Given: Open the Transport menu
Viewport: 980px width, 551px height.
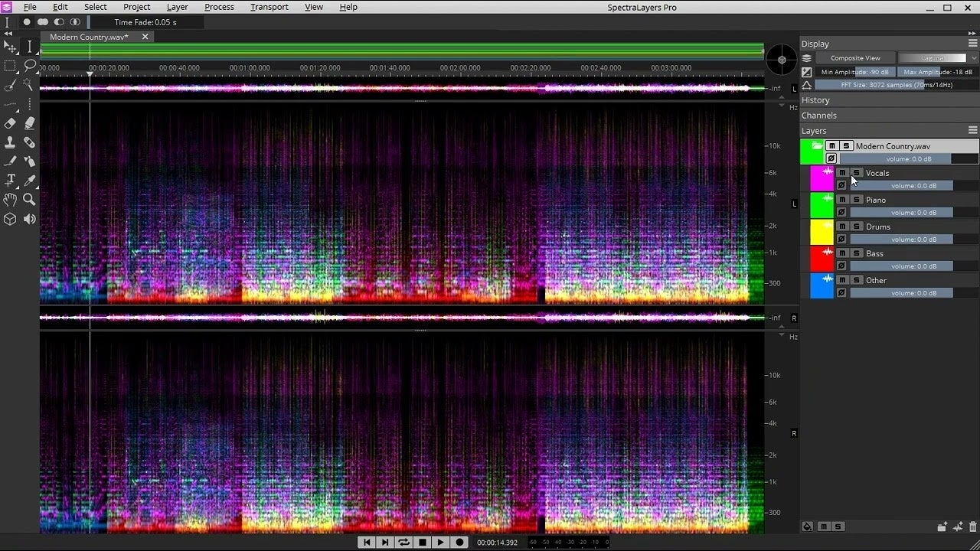Looking at the screenshot, I should (x=269, y=7).
